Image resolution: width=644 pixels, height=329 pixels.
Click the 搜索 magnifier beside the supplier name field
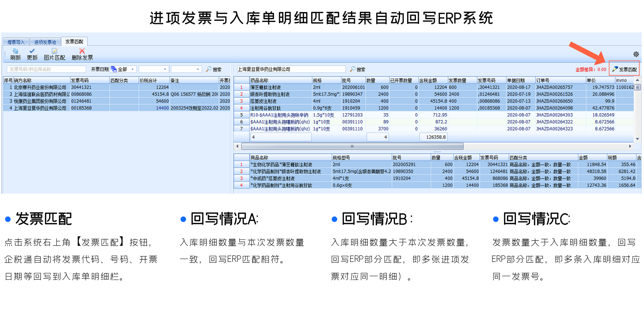click(358, 69)
